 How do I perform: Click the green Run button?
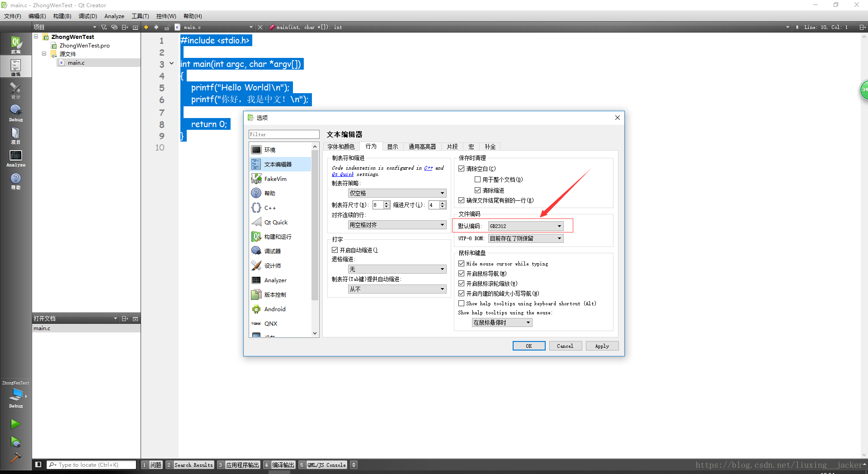tap(15, 424)
